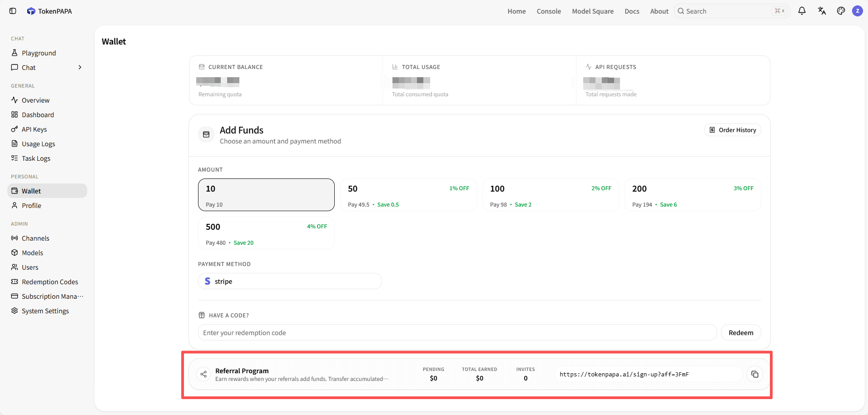868x415 pixels.
Task: Select the 10 amount option
Action: [x=266, y=195]
